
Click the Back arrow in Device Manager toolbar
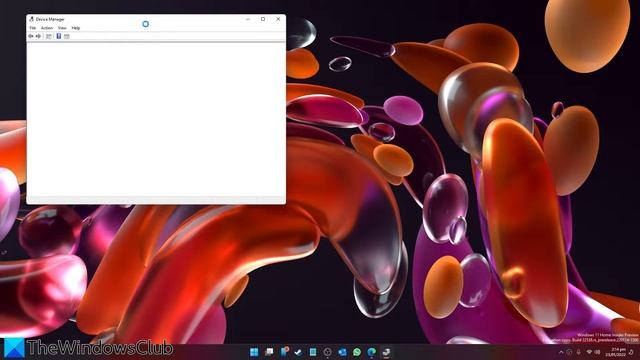tap(31, 36)
